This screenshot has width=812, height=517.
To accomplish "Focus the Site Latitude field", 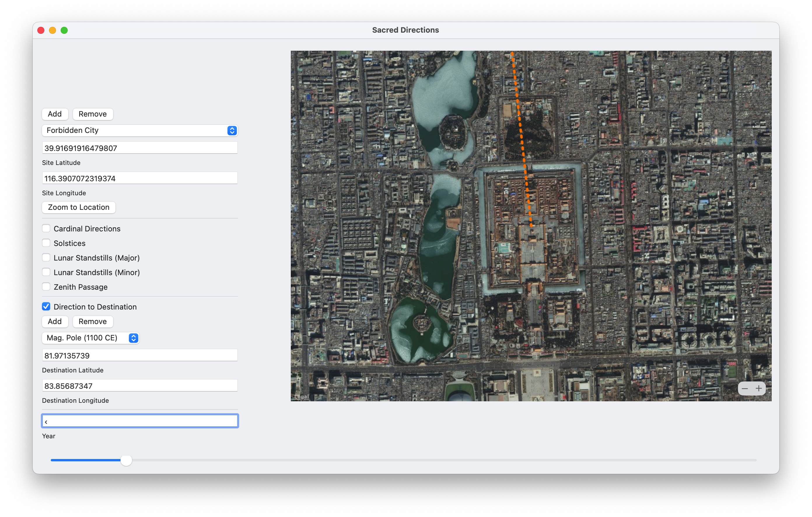I will (x=140, y=148).
